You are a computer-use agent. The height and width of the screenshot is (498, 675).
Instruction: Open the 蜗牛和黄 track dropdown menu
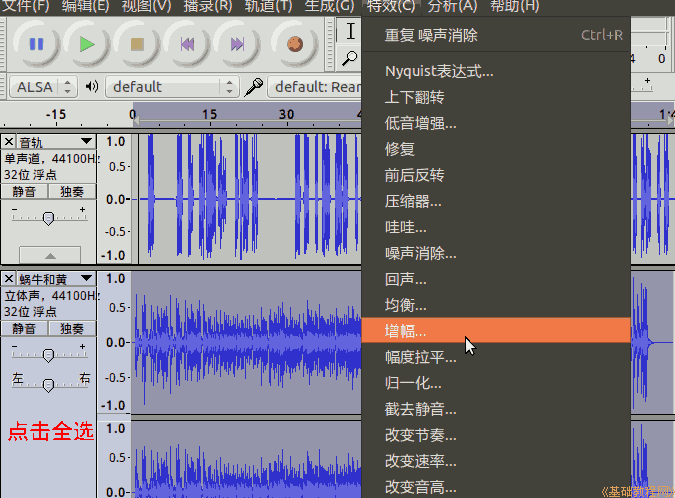click(x=86, y=278)
